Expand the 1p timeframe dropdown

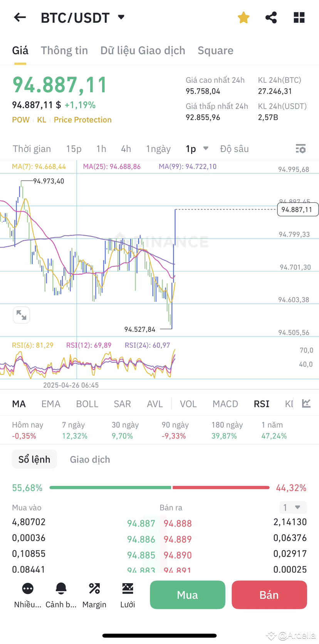click(x=197, y=149)
